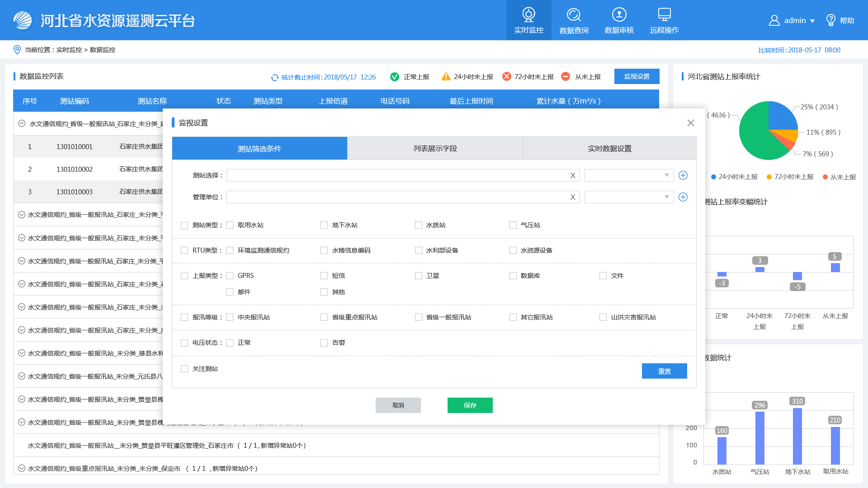Select row with station code 1301010002
Viewport: 868px width, 488px height.
[88, 169]
